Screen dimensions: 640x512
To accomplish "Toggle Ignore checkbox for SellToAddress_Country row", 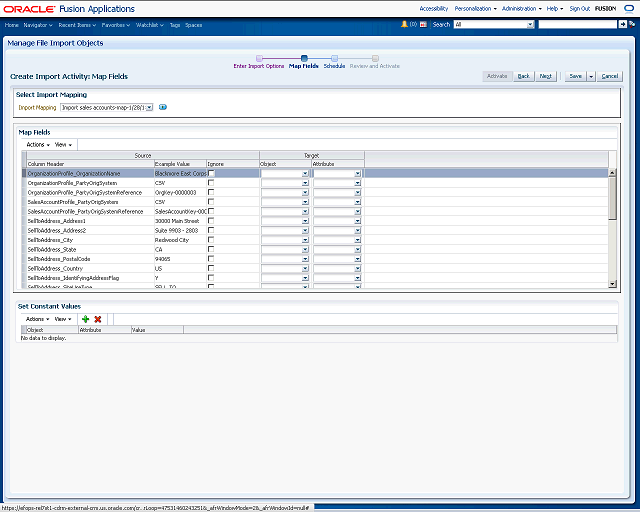I will [211, 268].
